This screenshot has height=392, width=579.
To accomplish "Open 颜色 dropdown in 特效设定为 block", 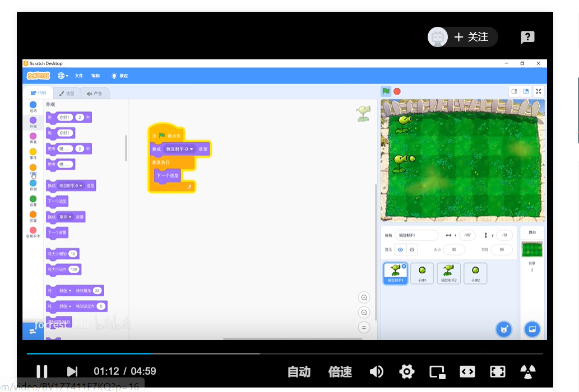I will [66, 306].
